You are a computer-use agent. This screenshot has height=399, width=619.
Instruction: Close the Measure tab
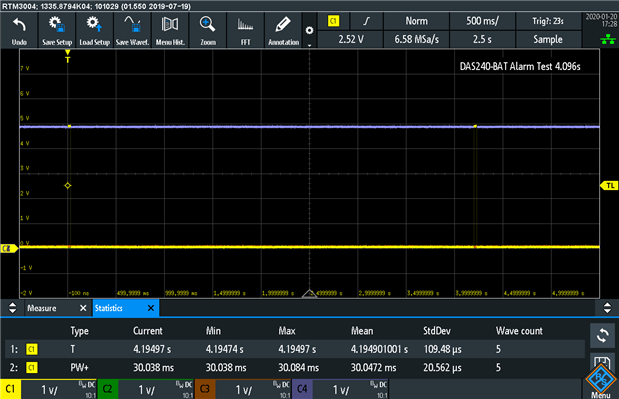(83, 308)
